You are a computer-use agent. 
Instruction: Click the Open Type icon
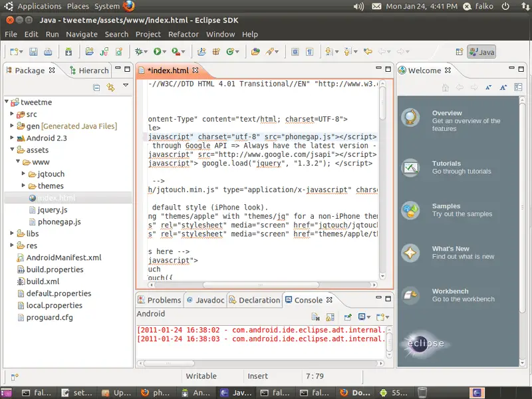click(x=255, y=52)
